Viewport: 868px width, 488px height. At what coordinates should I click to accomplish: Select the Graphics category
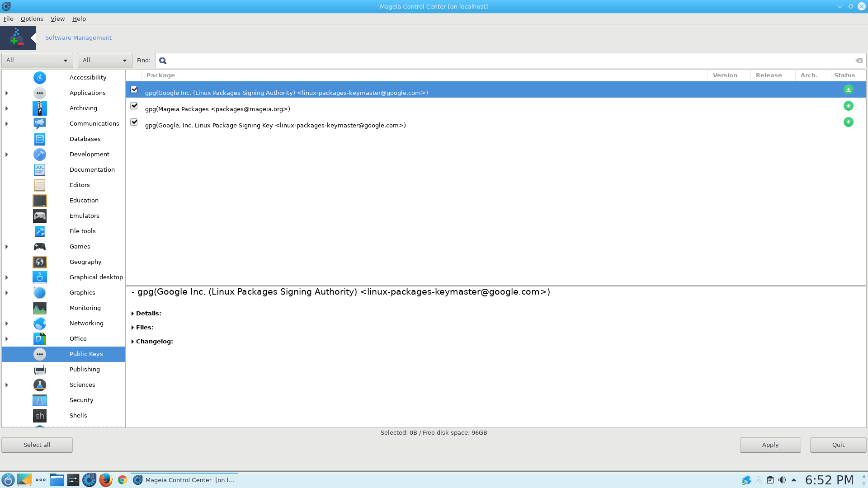click(63, 293)
